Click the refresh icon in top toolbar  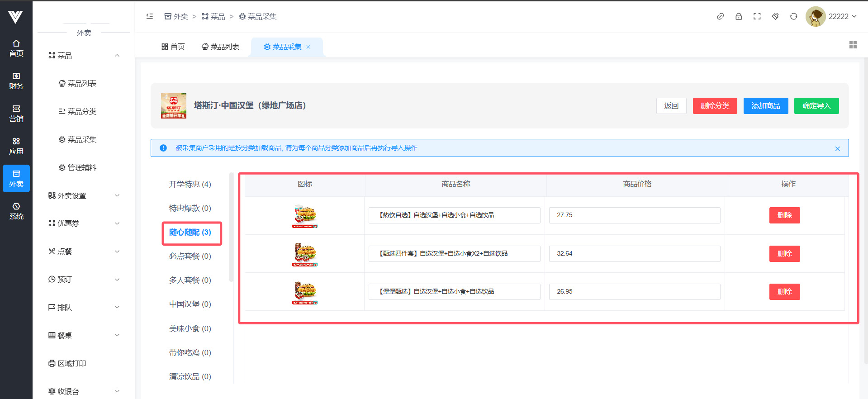pos(793,16)
